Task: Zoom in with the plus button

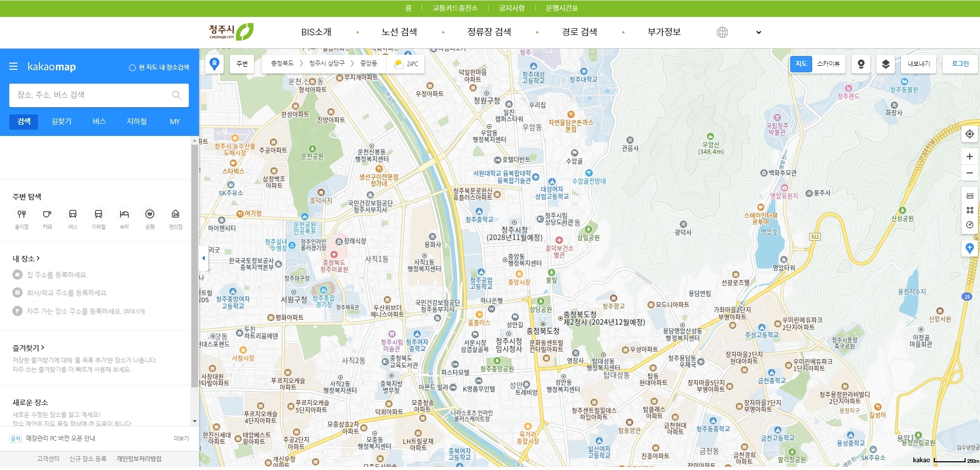Action: pyautogui.click(x=969, y=156)
